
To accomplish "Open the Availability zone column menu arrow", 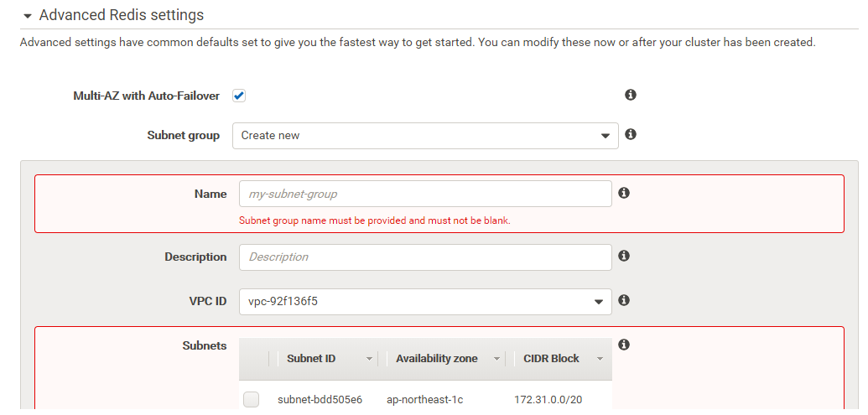I will tap(496, 359).
